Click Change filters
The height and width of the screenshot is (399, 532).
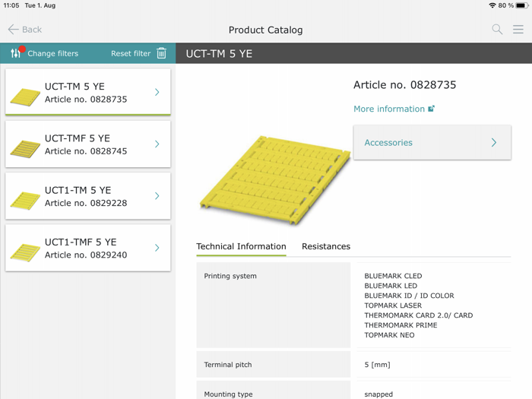click(53, 53)
